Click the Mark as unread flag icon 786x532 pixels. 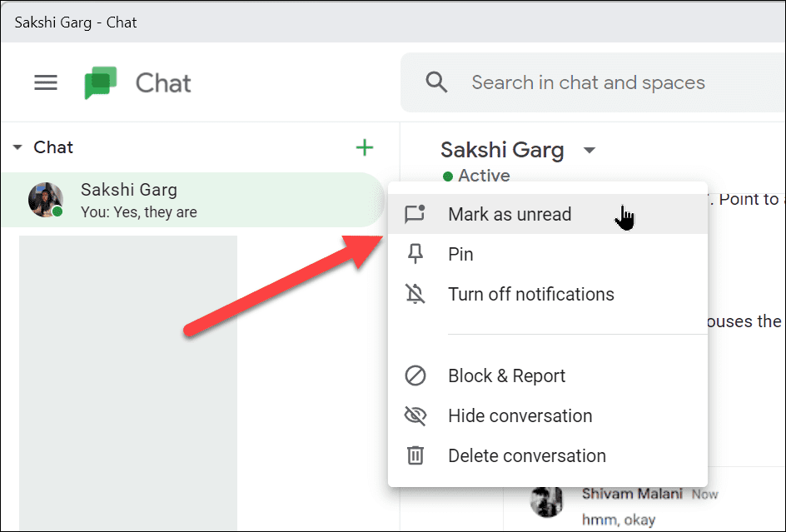pyautogui.click(x=415, y=214)
